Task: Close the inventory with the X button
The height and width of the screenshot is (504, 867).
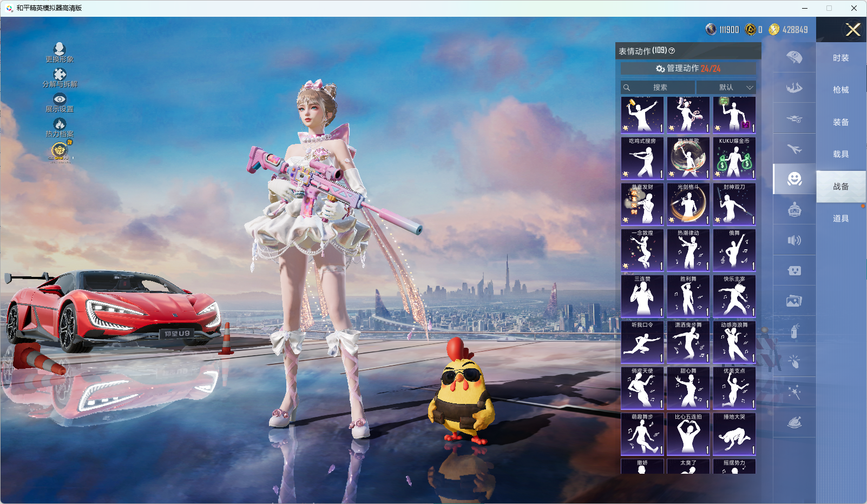Action: pos(852,30)
